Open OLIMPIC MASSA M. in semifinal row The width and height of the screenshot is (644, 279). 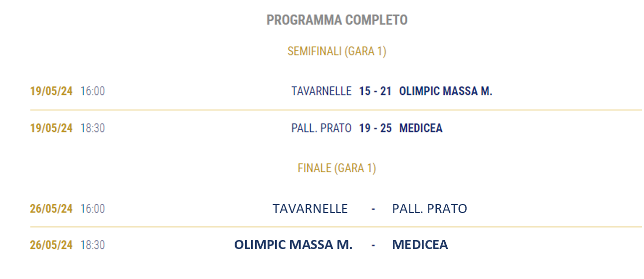[x=446, y=91]
